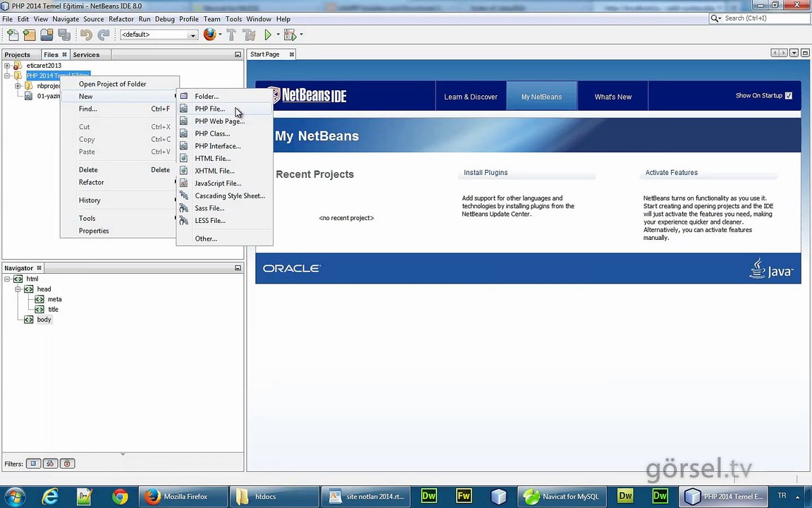Open the editor tab list dropdown arrow
The height and width of the screenshot is (508, 812).
(794, 53)
